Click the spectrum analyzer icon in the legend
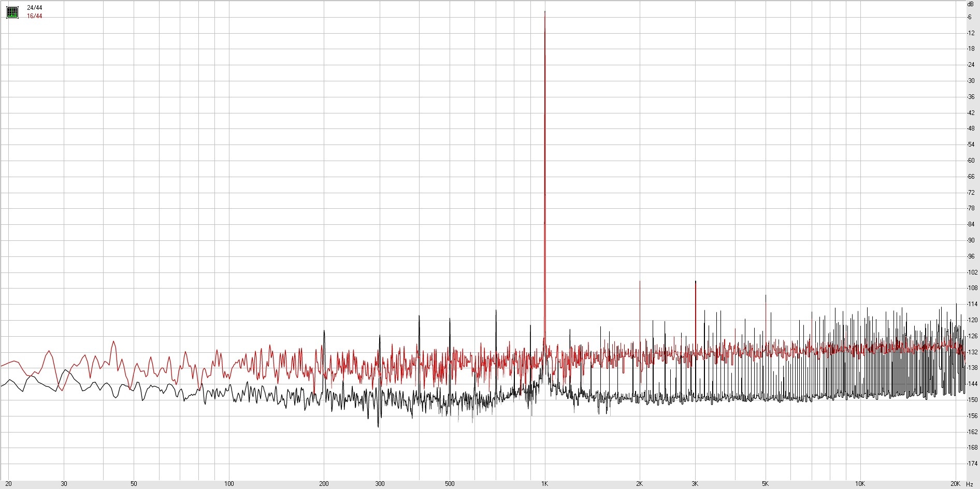The width and height of the screenshot is (980, 489). 12,12
